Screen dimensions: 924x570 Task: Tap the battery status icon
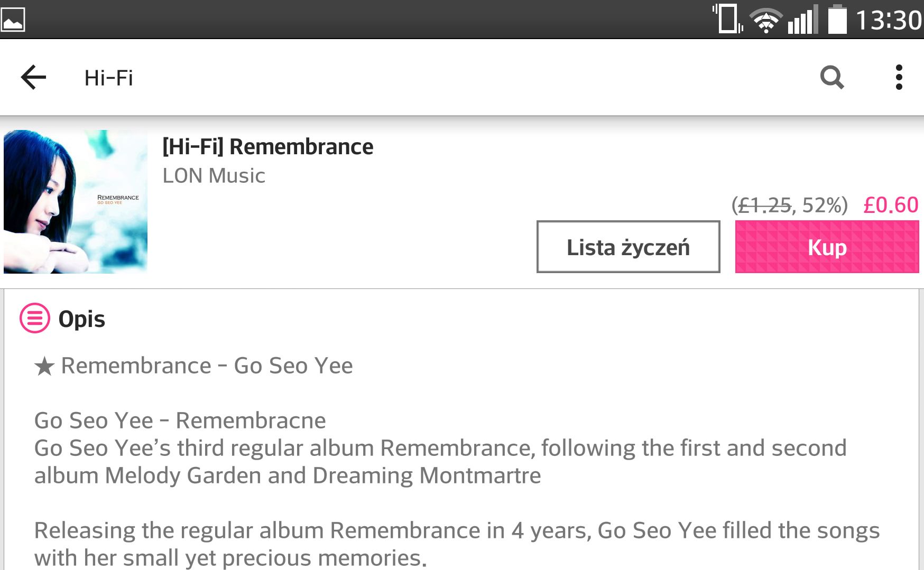837,20
